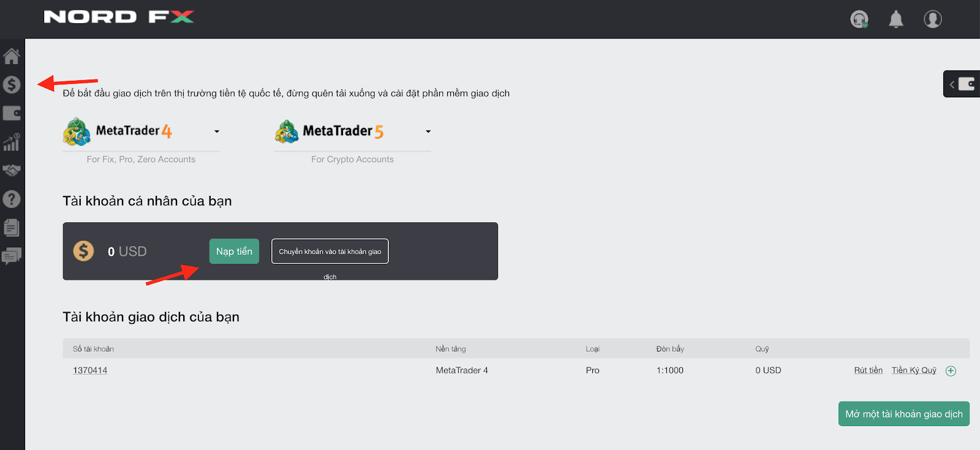Click the For Crypto Accounts text
Image resolution: width=980 pixels, height=450 pixels.
(x=352, y=159)
